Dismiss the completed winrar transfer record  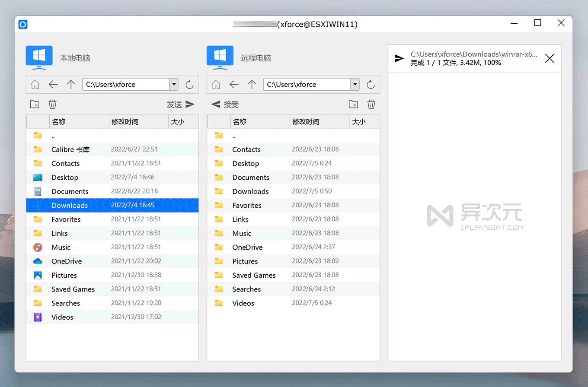coord(550,58)
